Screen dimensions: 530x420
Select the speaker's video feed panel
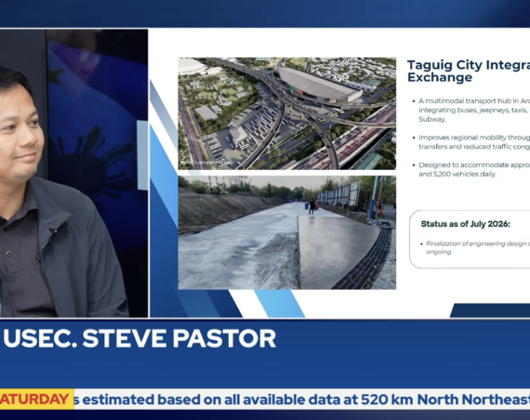[x=73, y=173]
